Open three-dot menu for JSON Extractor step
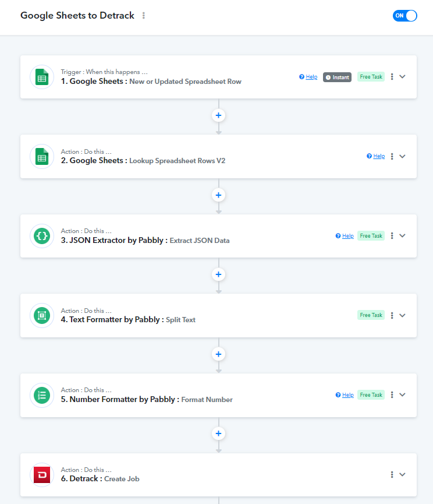Viewport: 433px width, 504px height. click(x=392, y=236)
